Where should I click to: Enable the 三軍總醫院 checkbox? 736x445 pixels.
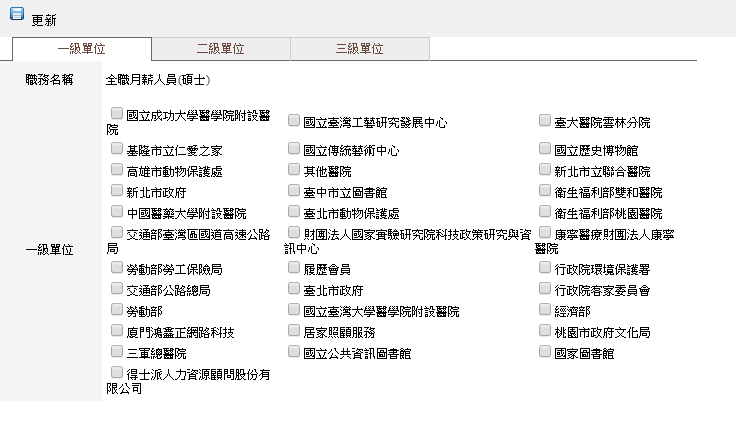pos(117,352)
